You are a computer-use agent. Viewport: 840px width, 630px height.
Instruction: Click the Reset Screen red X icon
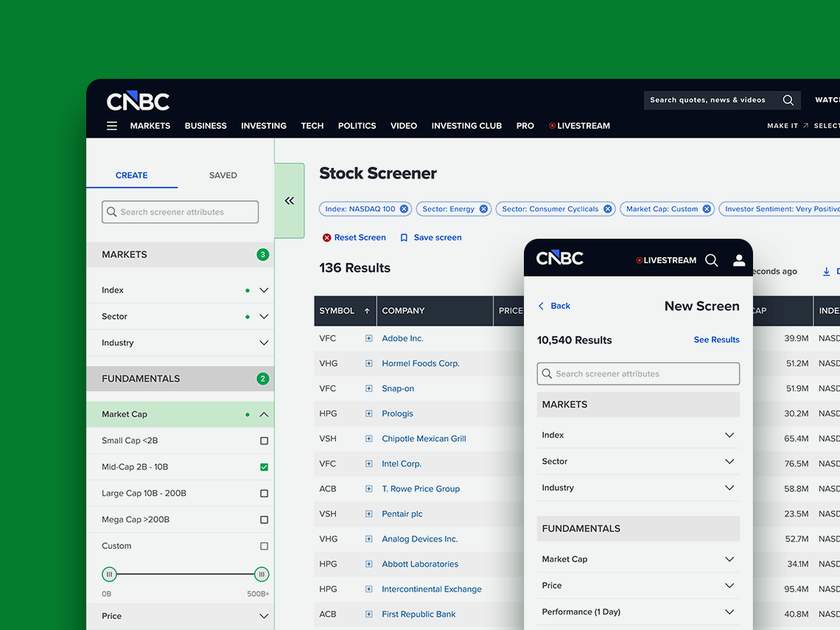click(326, 237)
